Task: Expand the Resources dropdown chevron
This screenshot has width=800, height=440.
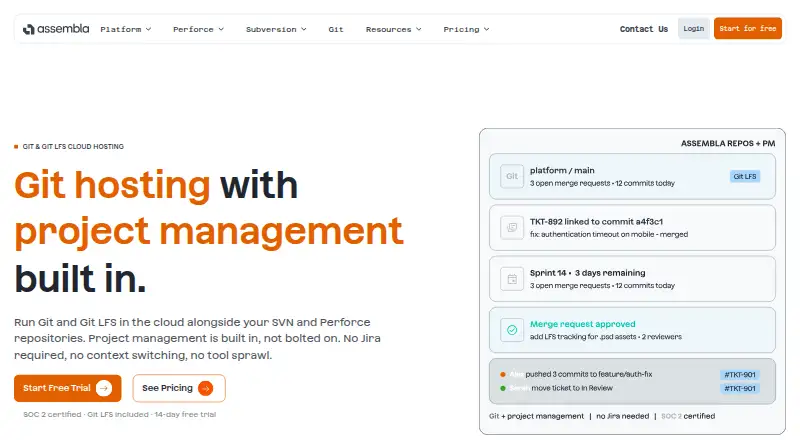Action: (418, 29)
